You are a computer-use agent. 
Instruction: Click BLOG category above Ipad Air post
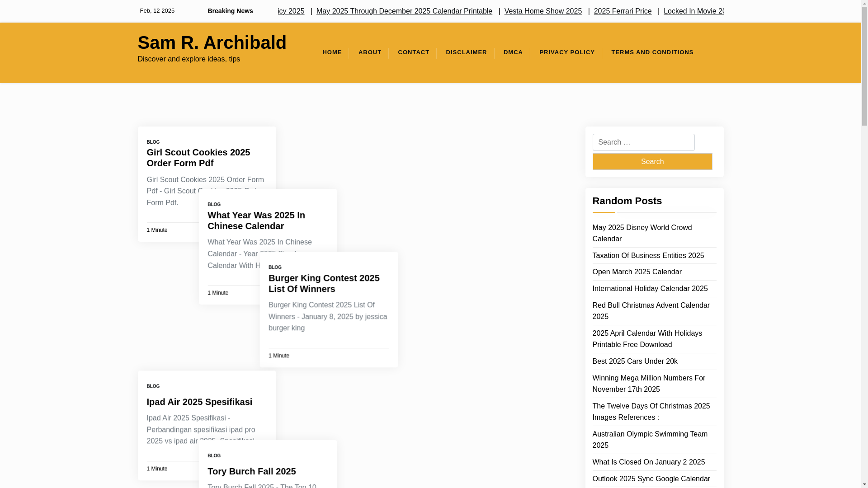click(153, 386)
